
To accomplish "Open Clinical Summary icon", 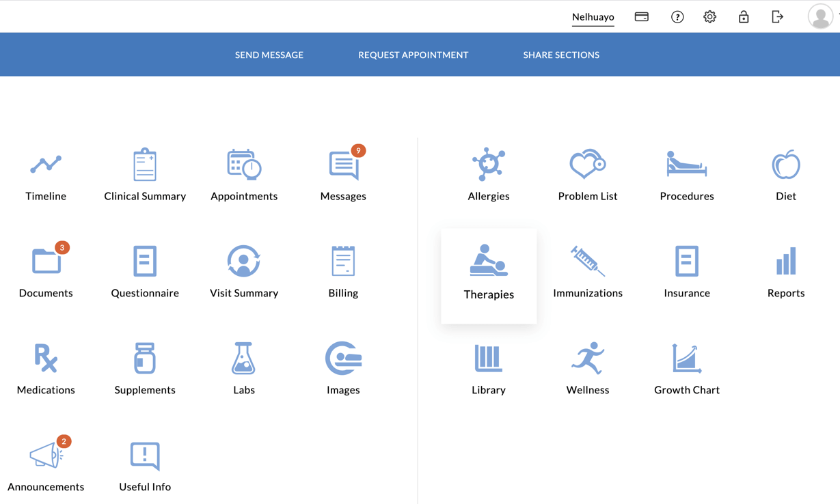I will click(x=145, y=175).
